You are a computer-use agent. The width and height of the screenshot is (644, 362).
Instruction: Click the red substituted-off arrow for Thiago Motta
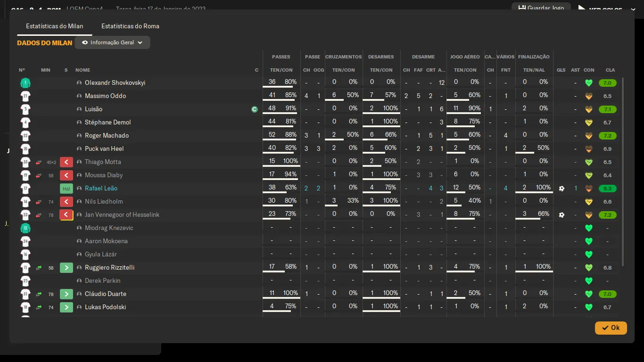(x=66, y=162)
